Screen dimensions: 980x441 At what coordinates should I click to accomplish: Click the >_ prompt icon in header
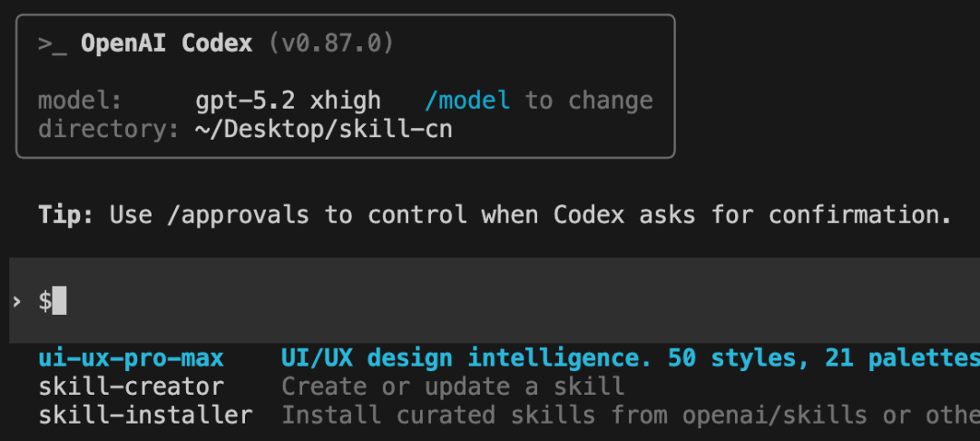[53, 44]
